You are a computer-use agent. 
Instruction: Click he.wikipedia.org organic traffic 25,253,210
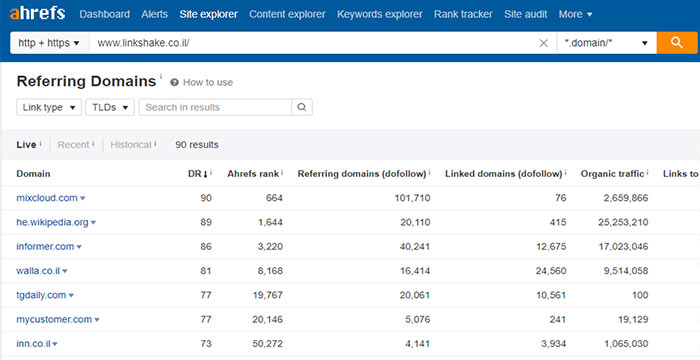tap(623, 222)
